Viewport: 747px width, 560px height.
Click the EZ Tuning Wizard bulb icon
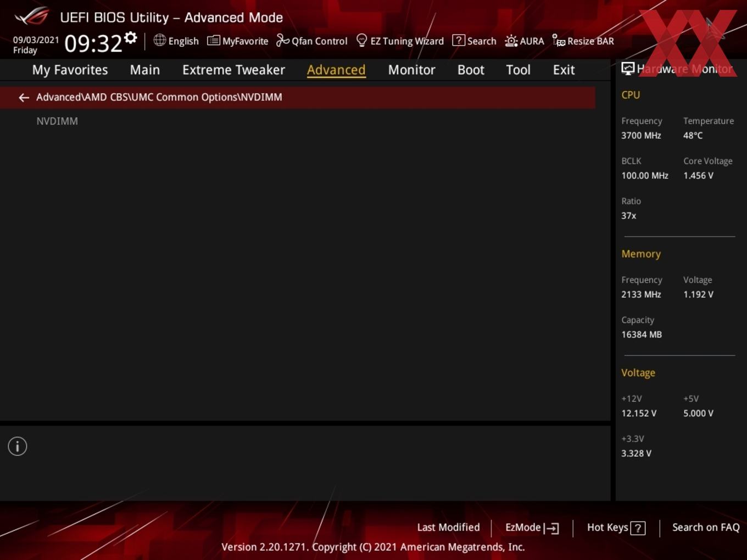click(361, 41)
